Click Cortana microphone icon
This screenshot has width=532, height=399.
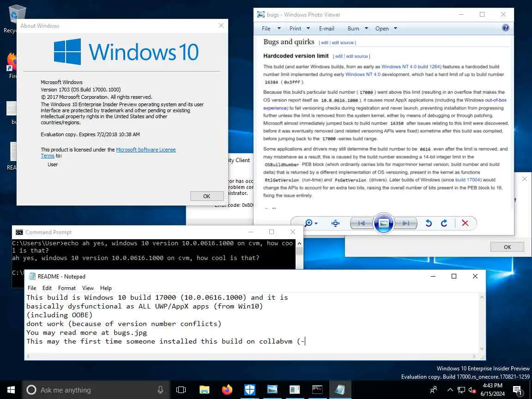161,390
